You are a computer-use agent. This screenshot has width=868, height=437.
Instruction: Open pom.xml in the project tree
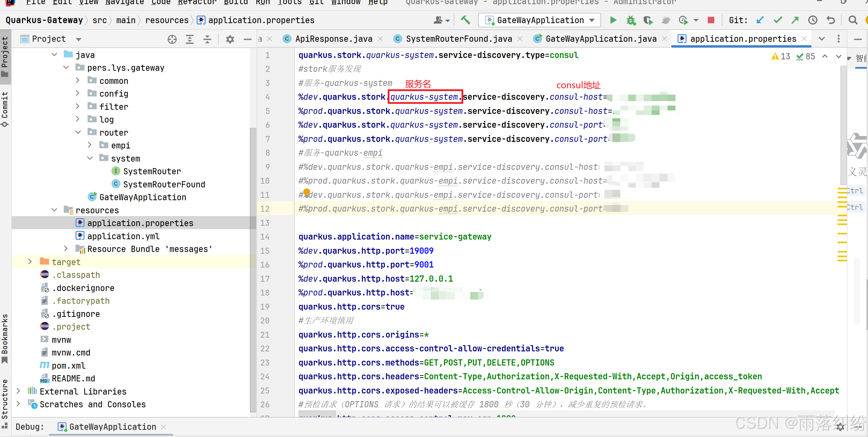point(68,366)
